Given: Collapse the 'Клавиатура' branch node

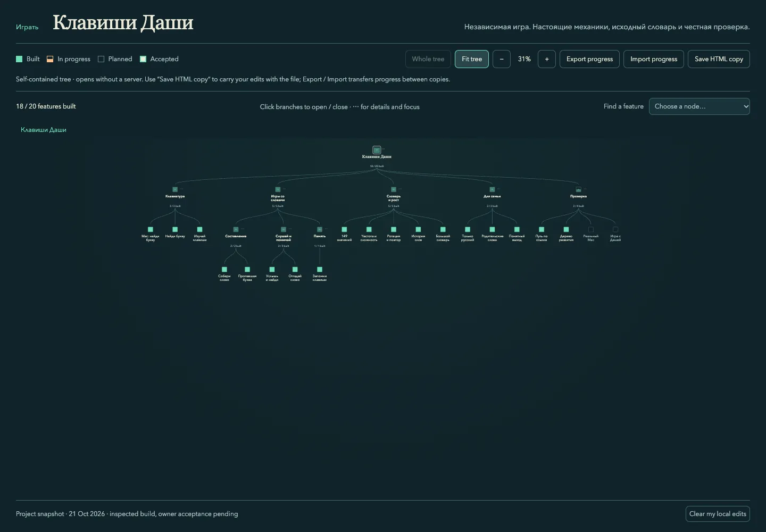Looking at the screenshot, I should click(x=175, y=189).
